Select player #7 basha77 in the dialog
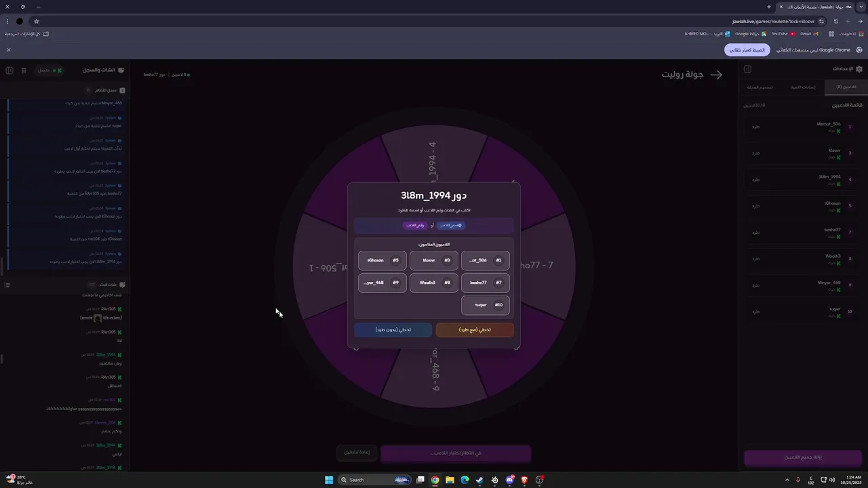 coord(486,283)
